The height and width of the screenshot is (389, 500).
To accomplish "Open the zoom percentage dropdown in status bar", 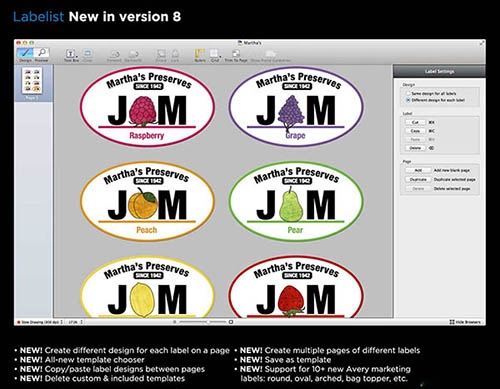I will click(x=76, y=322).
